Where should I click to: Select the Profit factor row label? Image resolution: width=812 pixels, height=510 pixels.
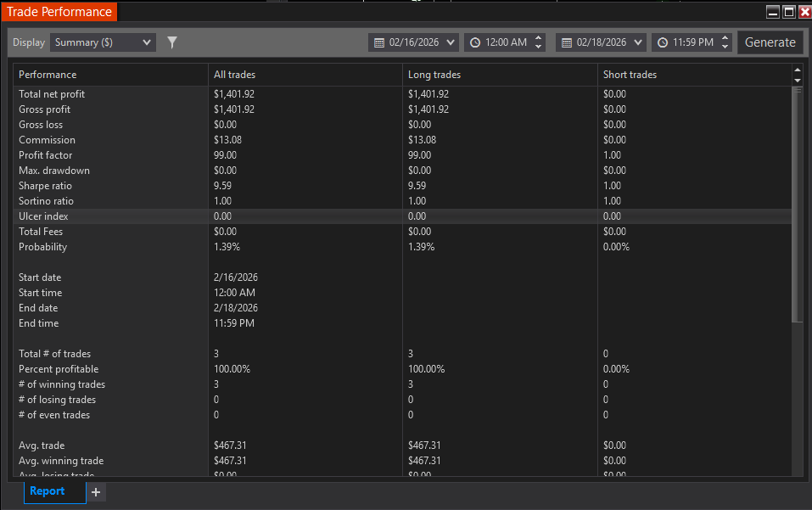(x=45, y=155)
